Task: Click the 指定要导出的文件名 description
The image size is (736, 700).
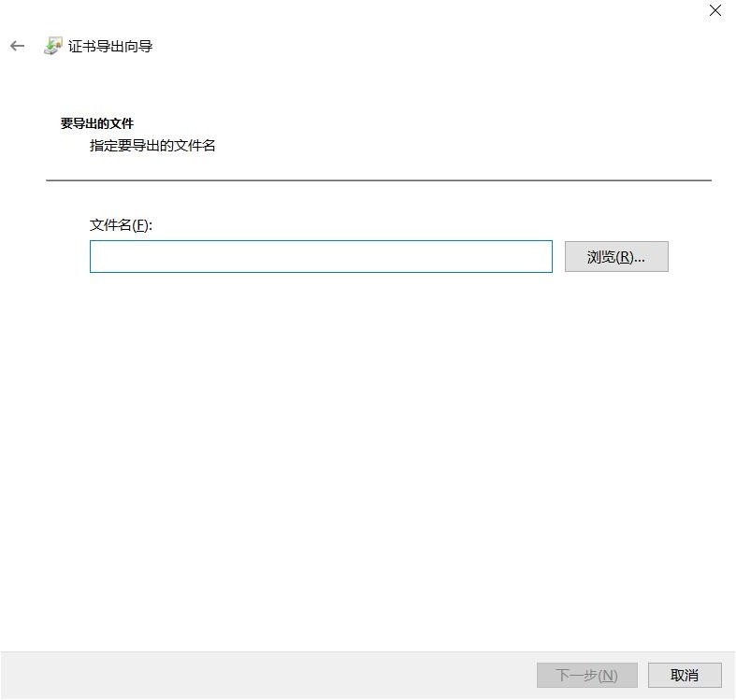Action: tap(152, 146)
